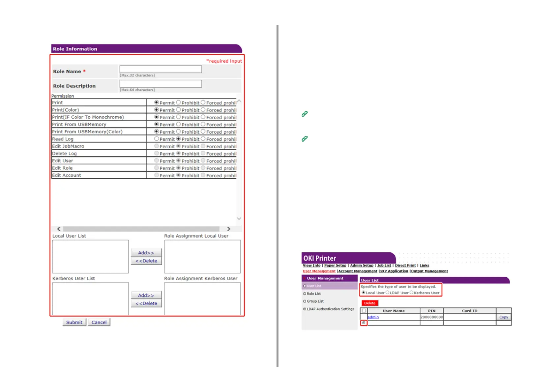This screenshot has width=555, height=392.
Task: Switch to the User Management tab
Action: (319, 271)
